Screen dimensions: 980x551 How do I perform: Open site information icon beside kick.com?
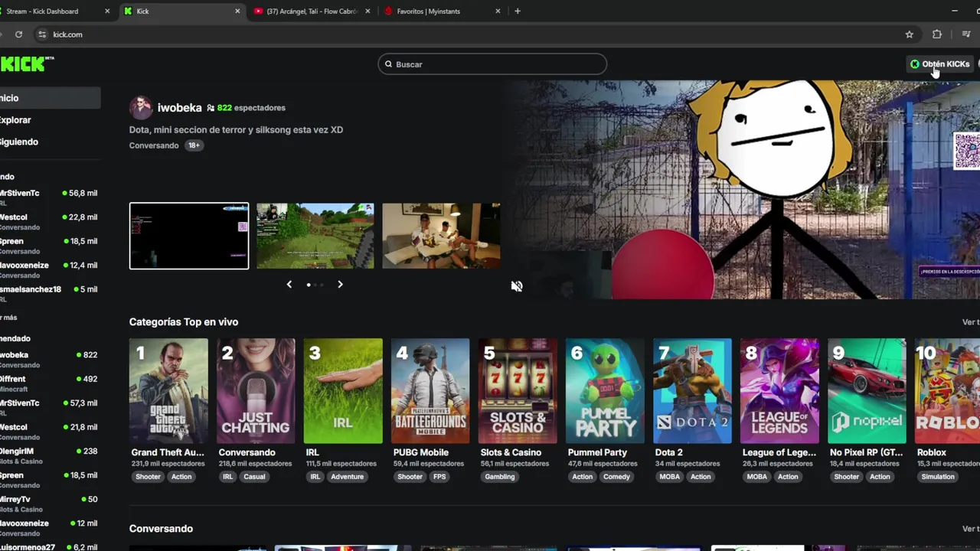pyautogui.click(x=43, y=34)
